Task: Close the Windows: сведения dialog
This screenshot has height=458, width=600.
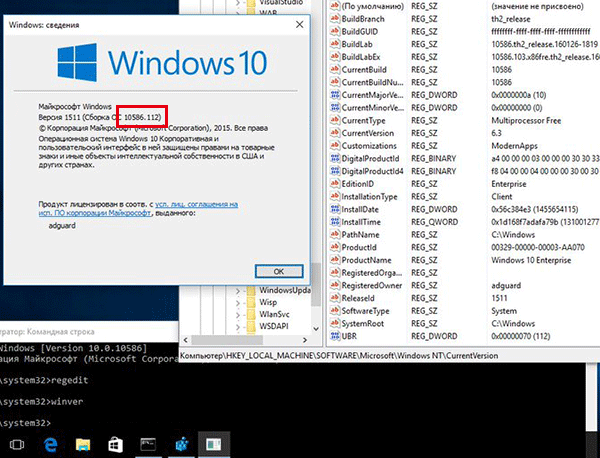Action: point(300,25)
